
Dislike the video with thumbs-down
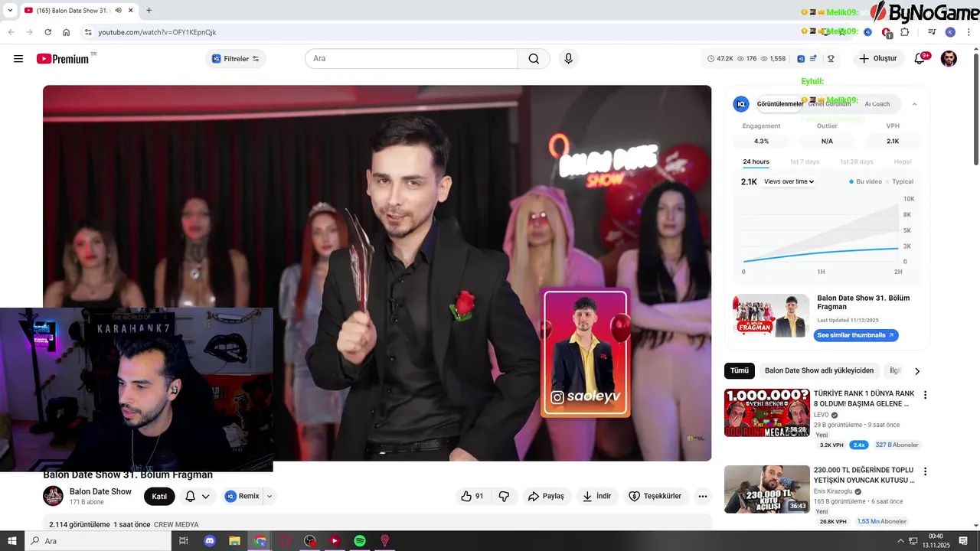coord(504,496)
